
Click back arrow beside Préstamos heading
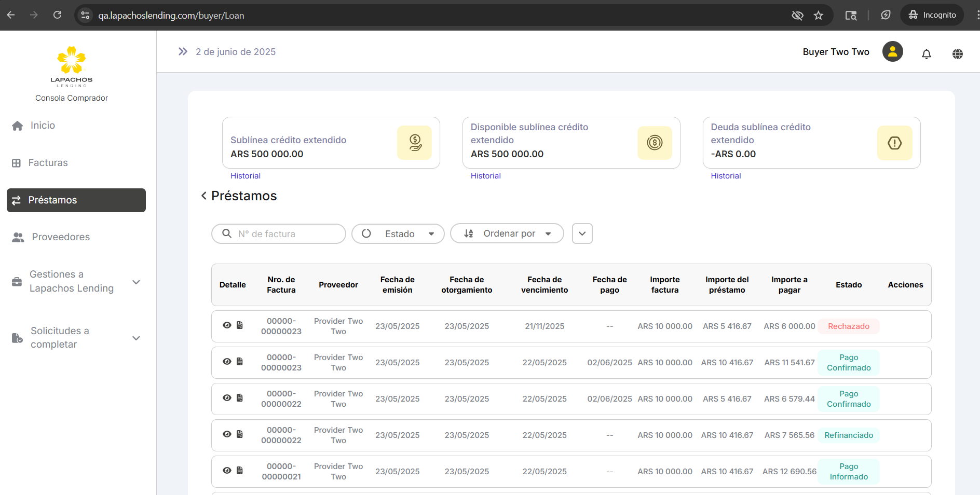pos(204,196)
